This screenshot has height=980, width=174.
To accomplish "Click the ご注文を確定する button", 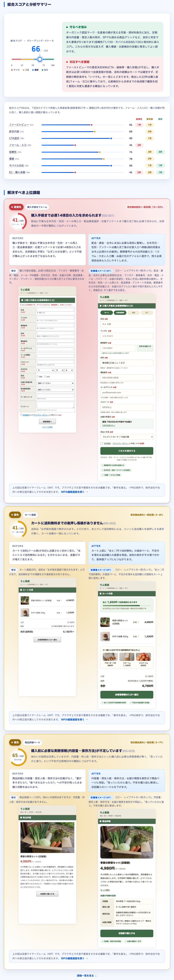I will 127,451.
